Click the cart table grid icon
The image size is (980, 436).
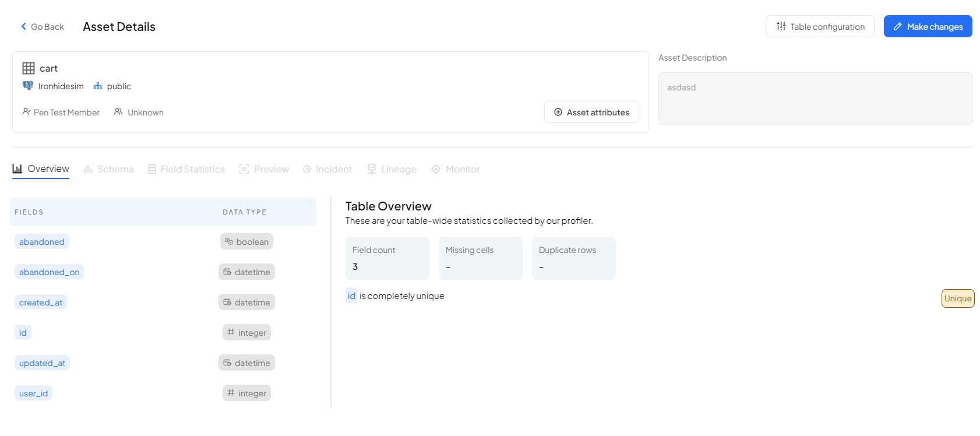[29, 68]
